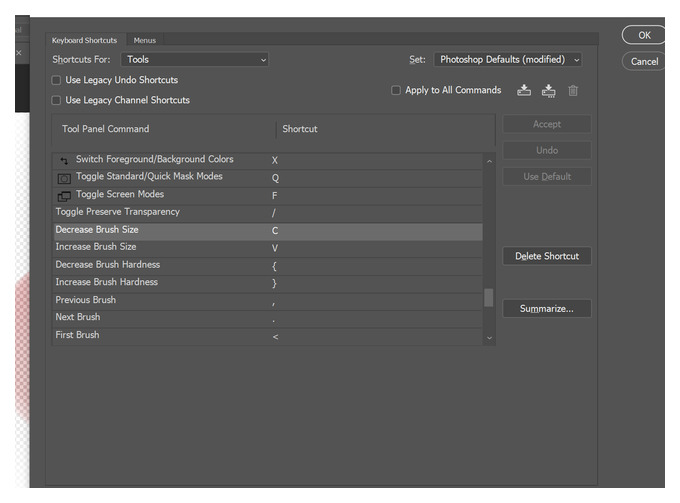This screenshot has height=503, width=680.
Task: Select the Previous Brush row
Action: click(268, 301)
